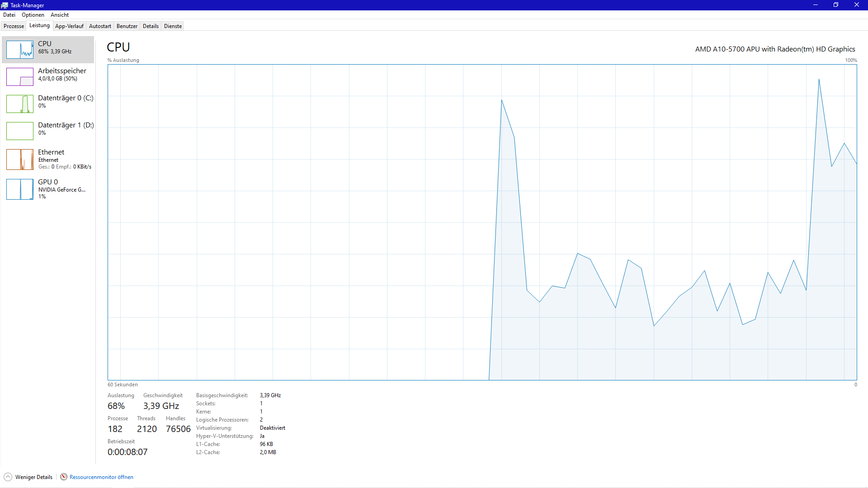Image resolution: width=868 pixels, height=488 pixels.
Task: Select GPU 0 NVIDIA graph thumbnail
Action: tap(20, 189)
